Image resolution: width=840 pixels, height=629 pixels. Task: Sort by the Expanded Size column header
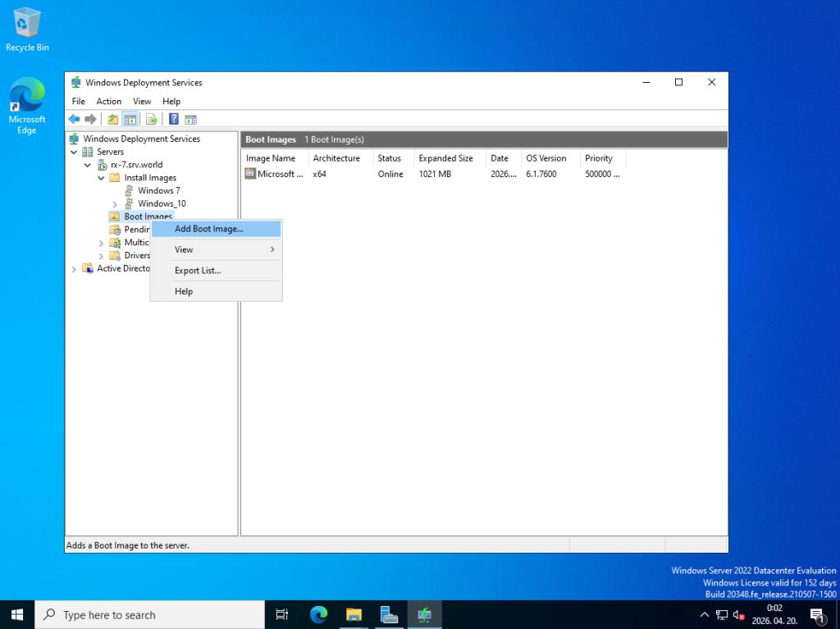(x=445, y=158)
